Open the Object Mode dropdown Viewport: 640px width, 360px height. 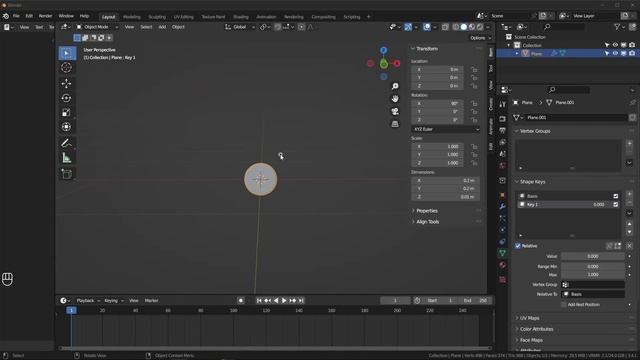point(97,27)
